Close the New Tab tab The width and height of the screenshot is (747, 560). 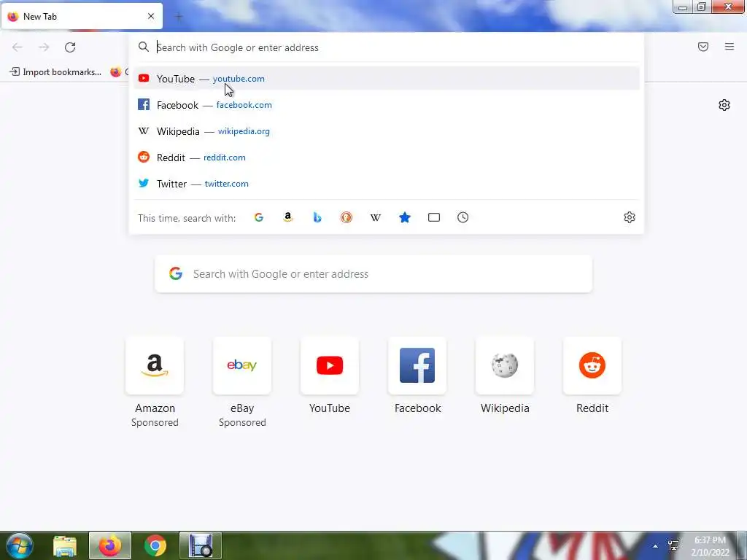click(151, 16)
